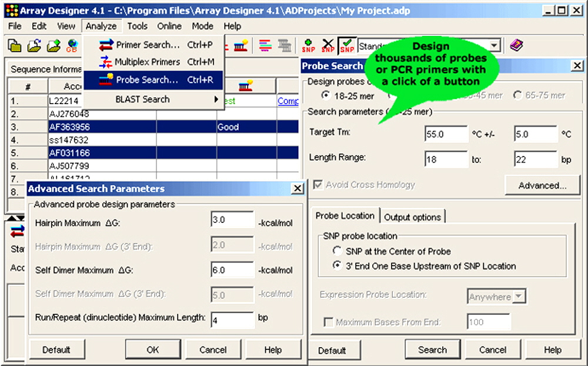Click Default in Advanced Search Parameters

tap(56, 350)
